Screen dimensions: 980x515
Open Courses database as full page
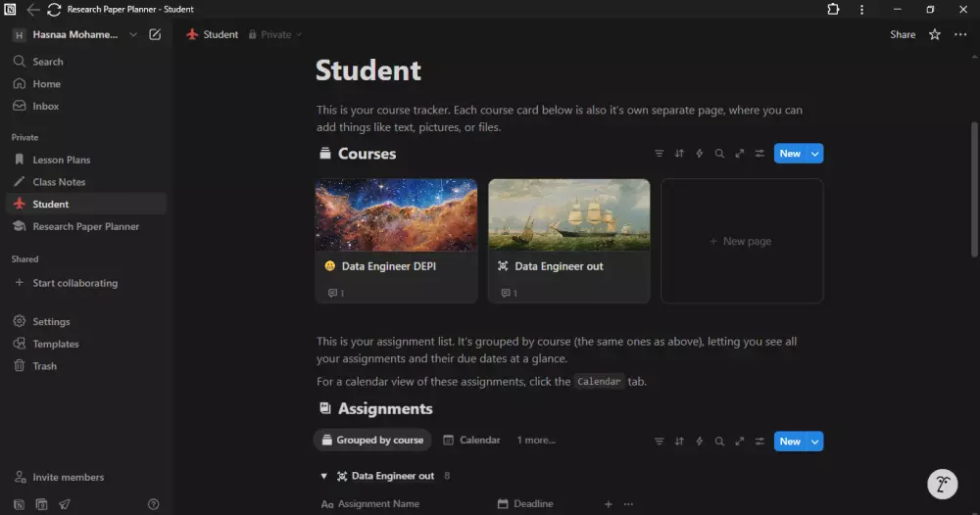pyautogui.click(x=739, y=154)
